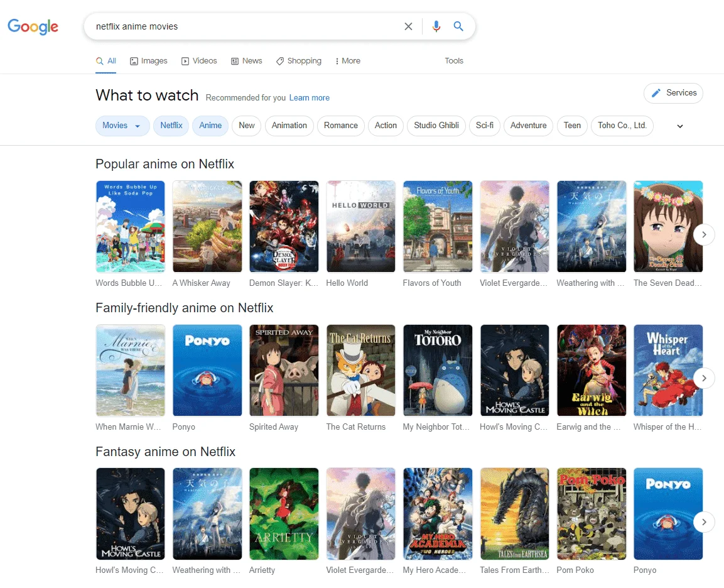
Task: Open the Ponyo poster in Family-friendly row
Action: (207, 371)
